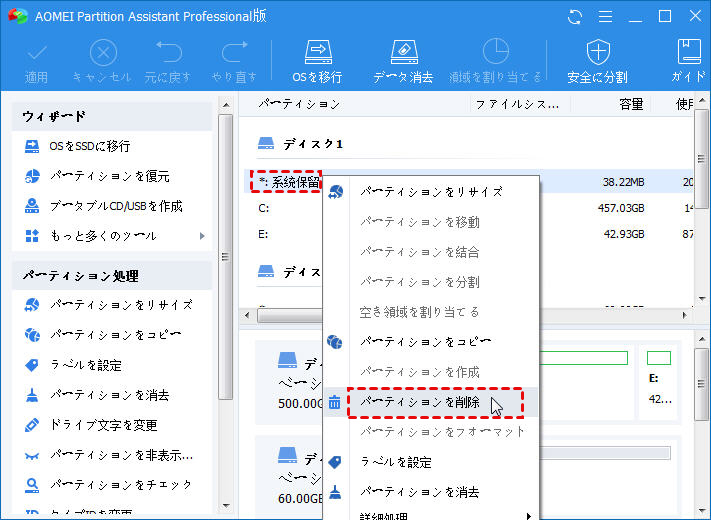711x520 pixels.
Task: Choose パーティションを消去 in the context menu
Action: coord(431,492)
